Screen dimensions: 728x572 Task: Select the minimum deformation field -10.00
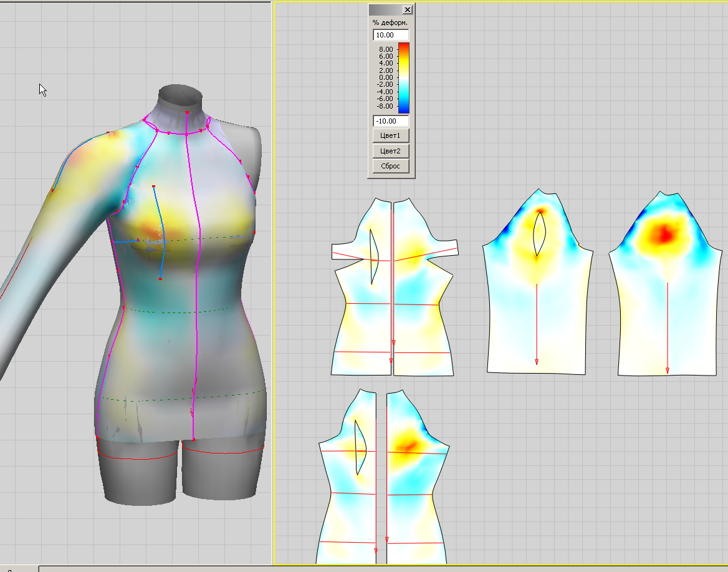390,121
